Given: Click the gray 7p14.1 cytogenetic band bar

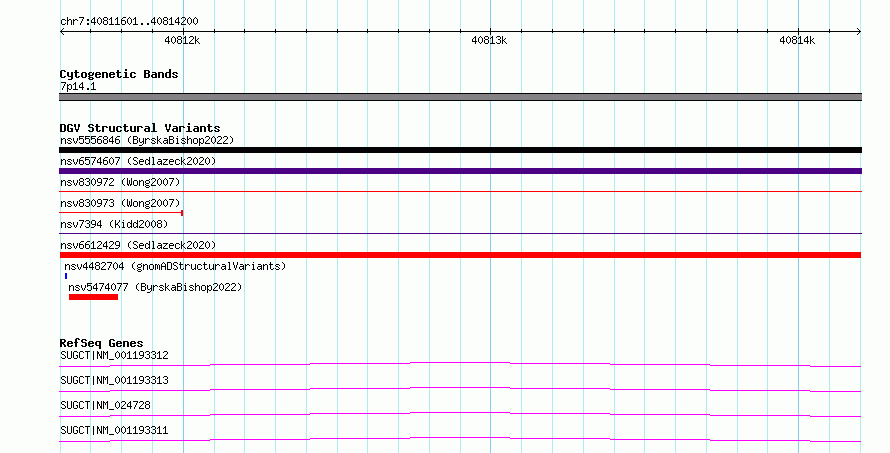Looking at the screenshot, I should (460, 97).
